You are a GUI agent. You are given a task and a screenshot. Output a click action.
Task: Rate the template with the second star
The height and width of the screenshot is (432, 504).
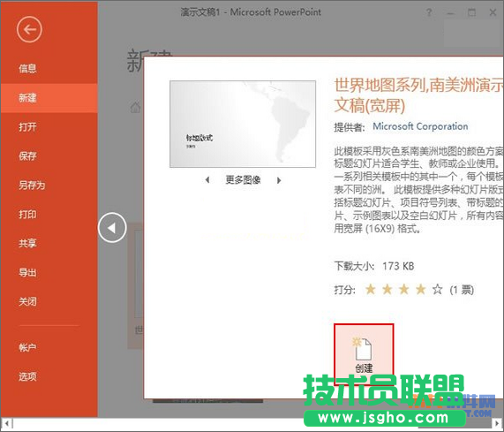[387, 290]
